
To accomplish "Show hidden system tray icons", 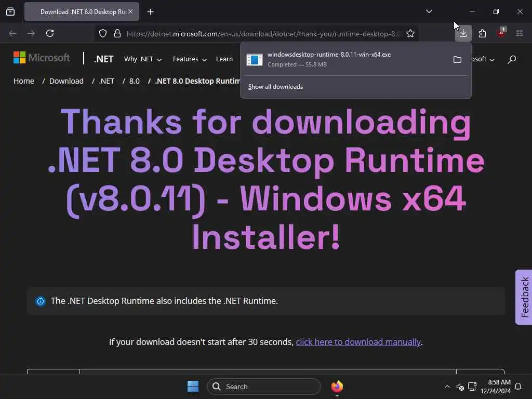I will pos(447,387).
